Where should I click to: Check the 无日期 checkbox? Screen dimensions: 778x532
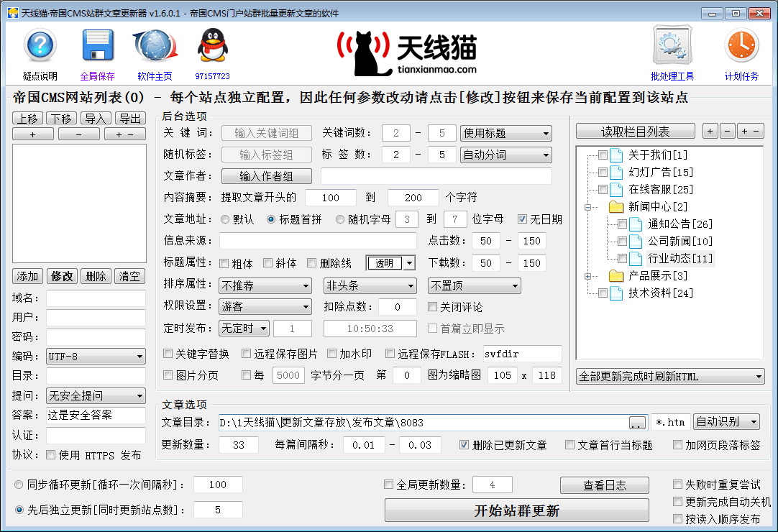tap(522, 219)
